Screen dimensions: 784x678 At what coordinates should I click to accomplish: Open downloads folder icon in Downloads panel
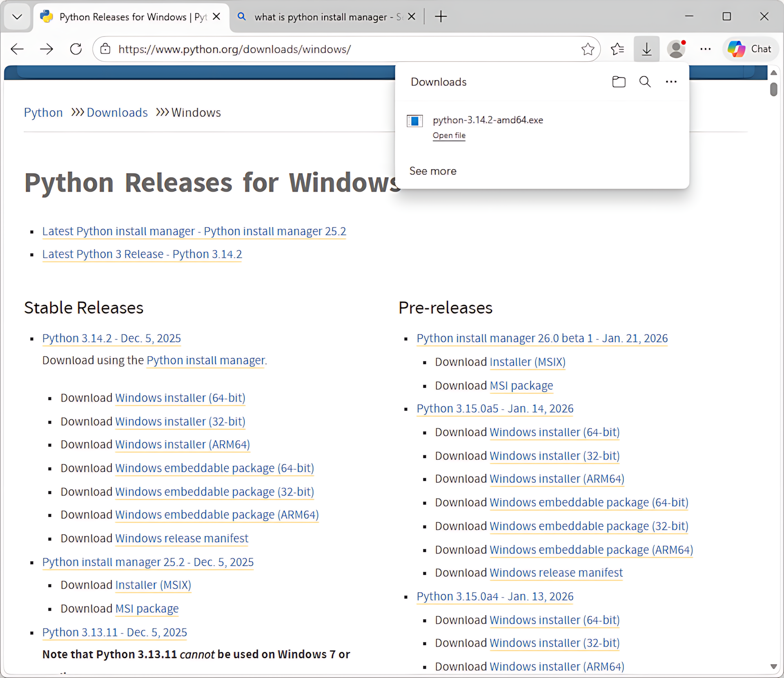[619, 82]
